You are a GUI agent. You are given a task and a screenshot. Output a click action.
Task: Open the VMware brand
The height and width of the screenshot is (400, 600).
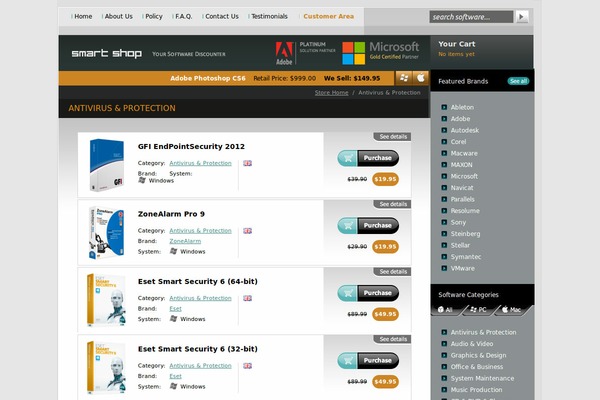coord(463,268)
